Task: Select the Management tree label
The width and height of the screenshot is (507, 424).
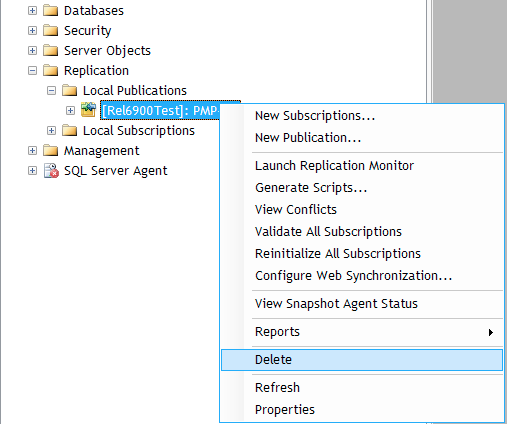Action: [x=101, y=151]
